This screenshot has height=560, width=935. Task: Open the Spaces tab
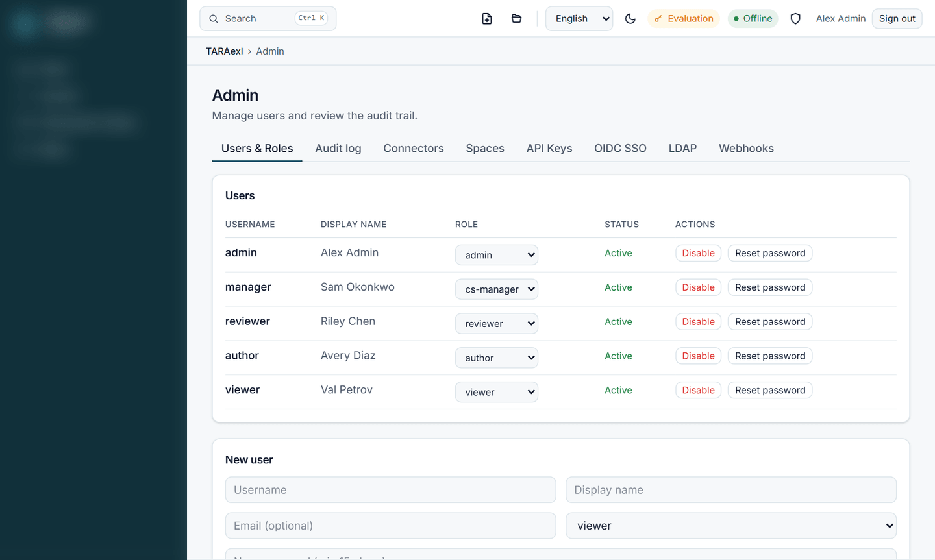point(485,149)
